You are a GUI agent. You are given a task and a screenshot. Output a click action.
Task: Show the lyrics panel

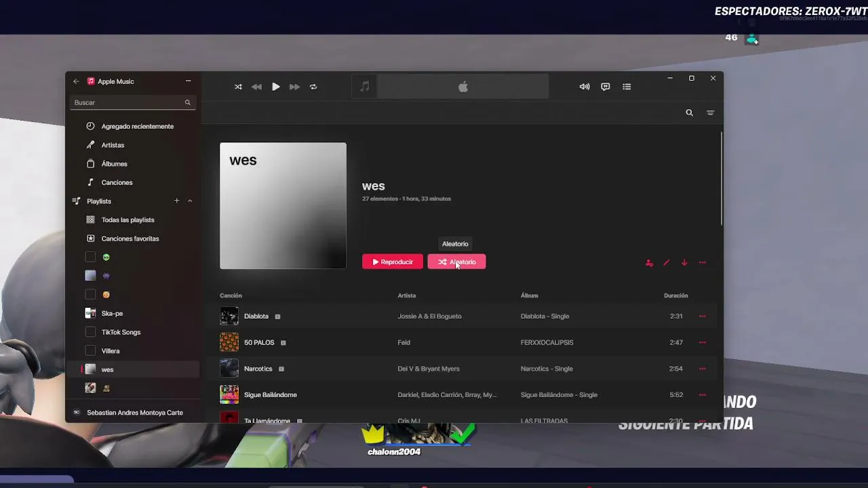point(606,87)
